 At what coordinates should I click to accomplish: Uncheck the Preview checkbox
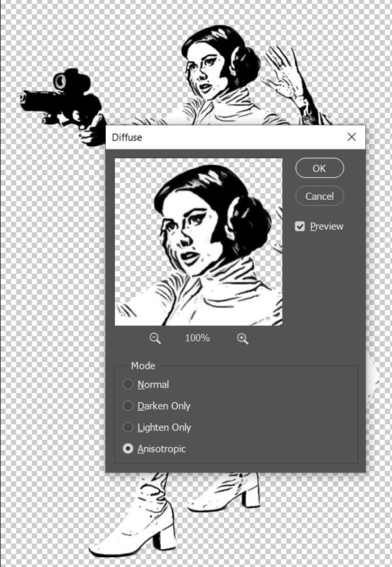300,227
